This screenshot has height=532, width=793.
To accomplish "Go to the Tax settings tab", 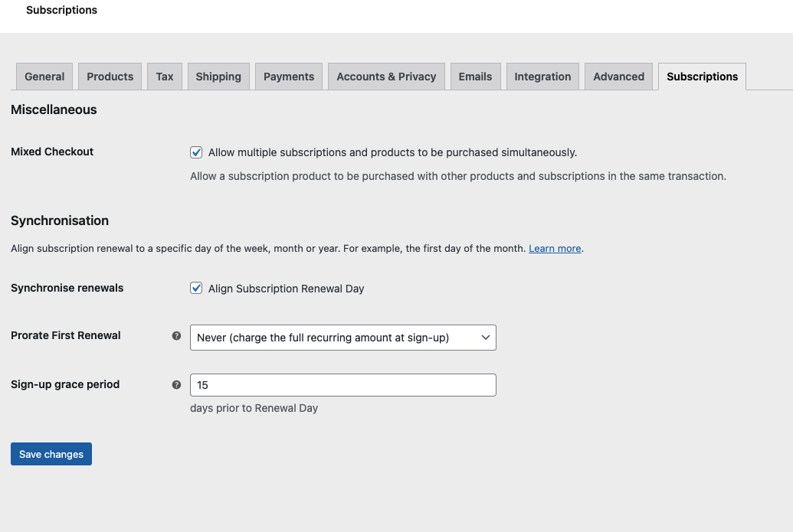I will click(x=165, y=77).
